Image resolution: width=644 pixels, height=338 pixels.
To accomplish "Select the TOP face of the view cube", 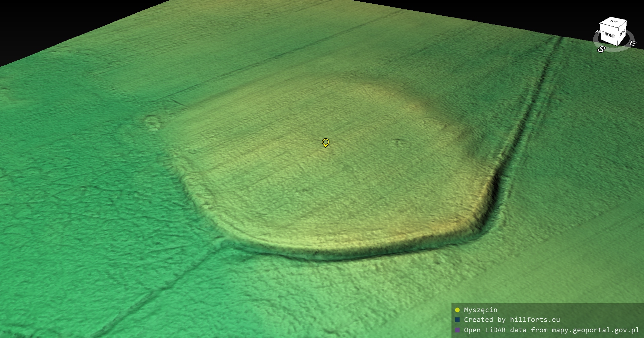I will [614, 22].
